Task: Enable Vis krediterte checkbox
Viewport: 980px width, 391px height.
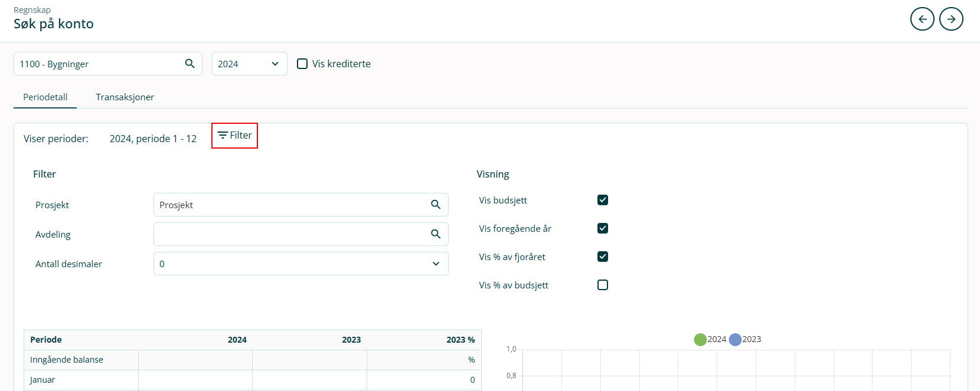Action: 302,64
